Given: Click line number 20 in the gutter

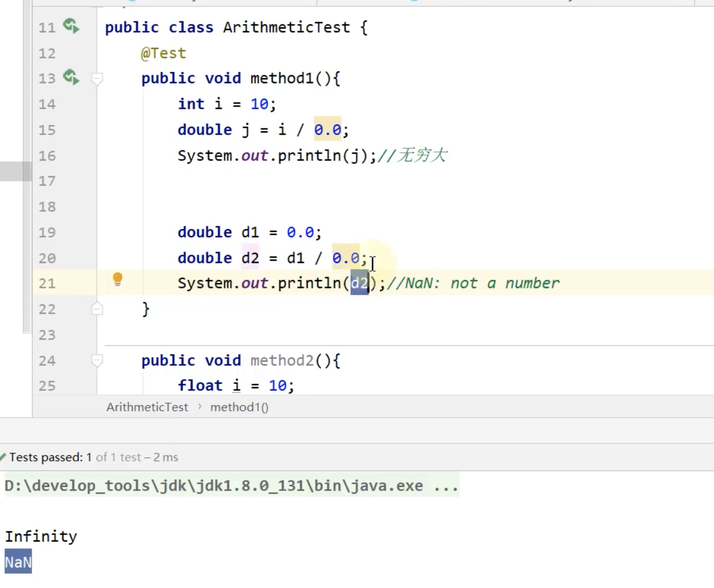Looking at the screenshot, I should (47, 258).
